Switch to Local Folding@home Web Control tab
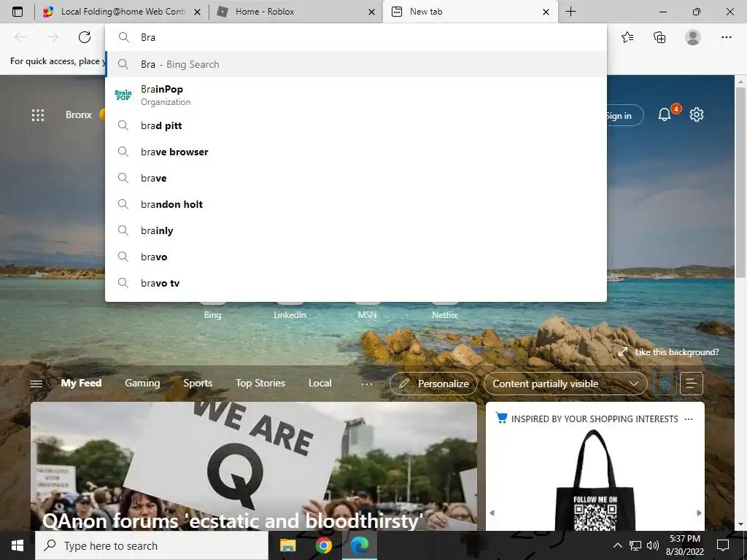747x560 pixels. (x=122, y=12)
